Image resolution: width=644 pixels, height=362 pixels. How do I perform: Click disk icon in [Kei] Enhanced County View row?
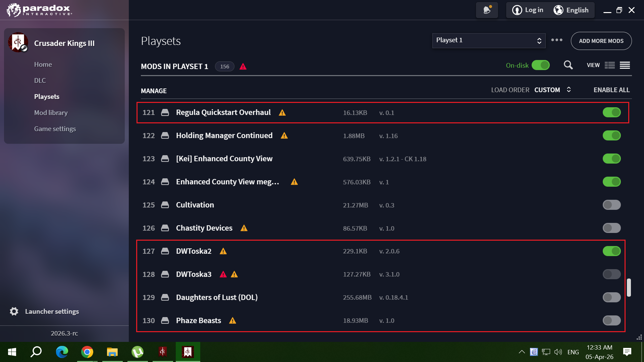[165, 159]
